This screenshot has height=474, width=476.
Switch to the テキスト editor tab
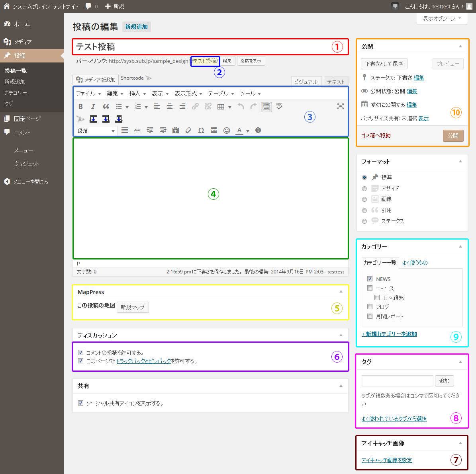335,82
